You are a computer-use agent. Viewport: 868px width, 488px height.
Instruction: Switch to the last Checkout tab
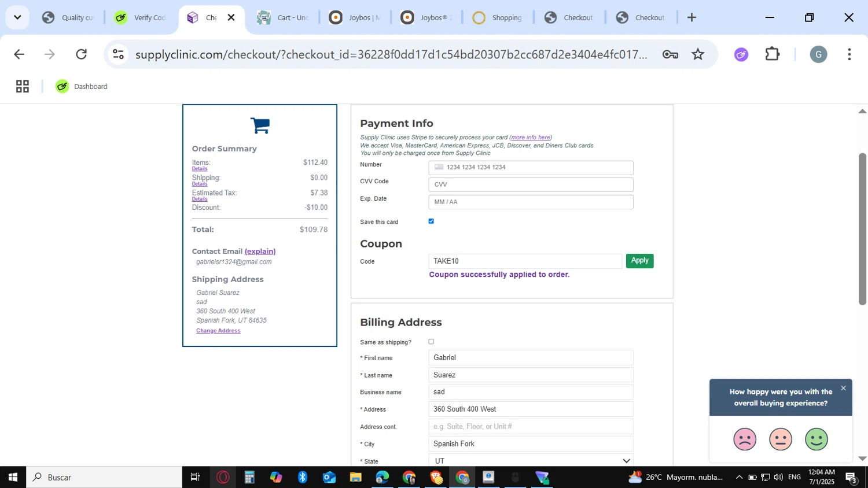tap(641, 17)
